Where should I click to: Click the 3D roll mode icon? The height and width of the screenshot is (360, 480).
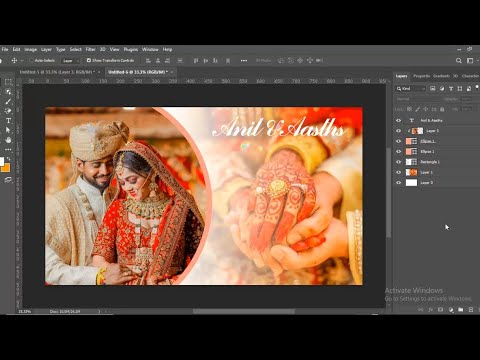click(291, 60)
